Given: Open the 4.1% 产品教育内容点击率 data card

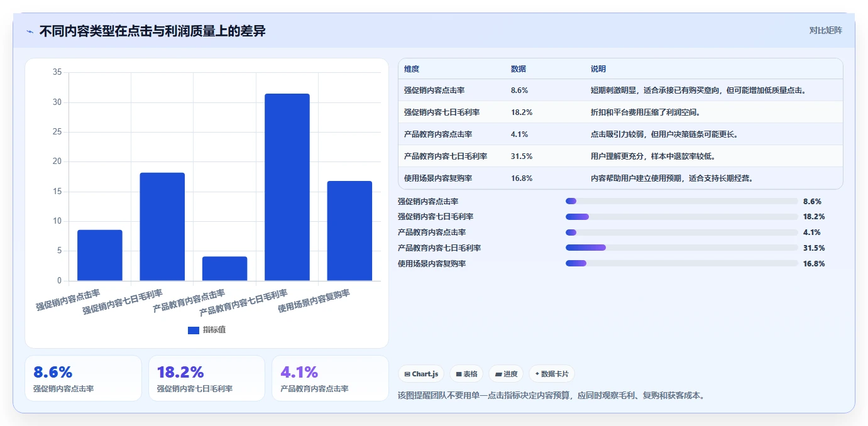Looking at the screenshot, I should coord(331,378).
